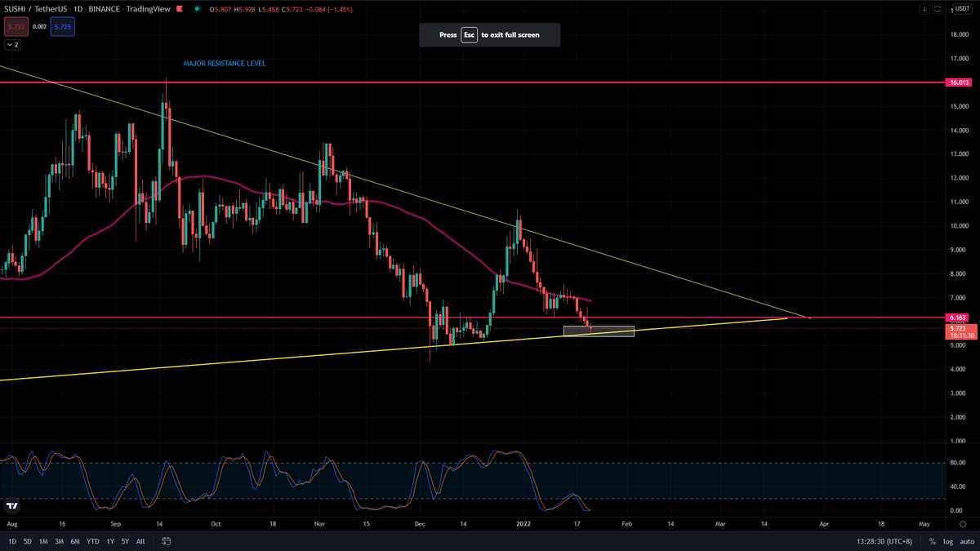
Task: Set date range to YTD
Action: click(92, 541)
